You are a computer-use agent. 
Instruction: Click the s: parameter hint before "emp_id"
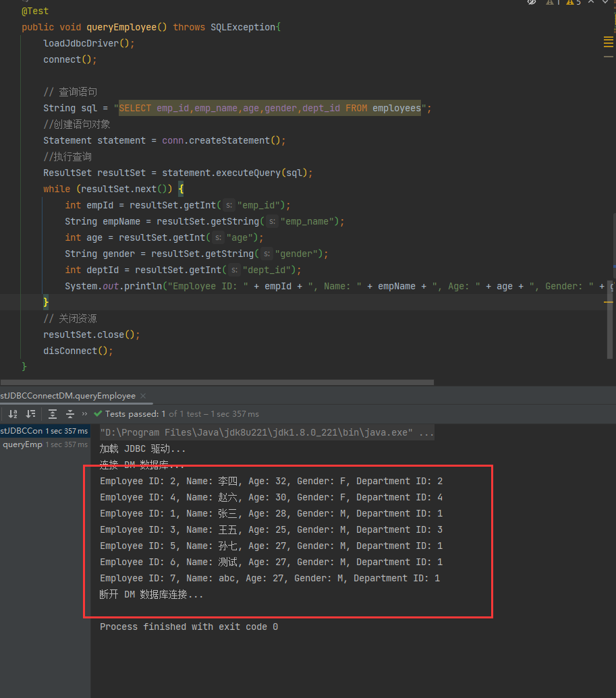click(x=229, y=205)
